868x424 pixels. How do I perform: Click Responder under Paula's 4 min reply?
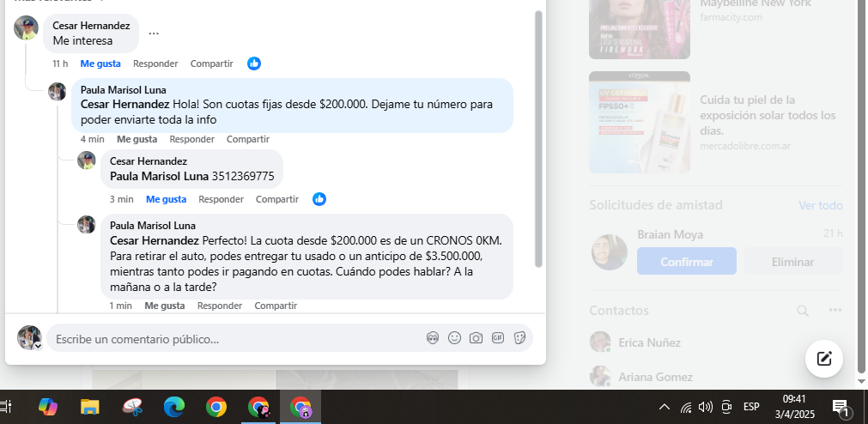[x=192, y=140]
